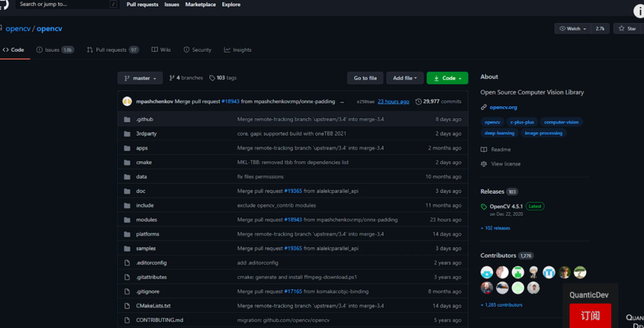The image size is (644, 328).
Task: Click the platforms folder icon
Action: pos(127,234)
